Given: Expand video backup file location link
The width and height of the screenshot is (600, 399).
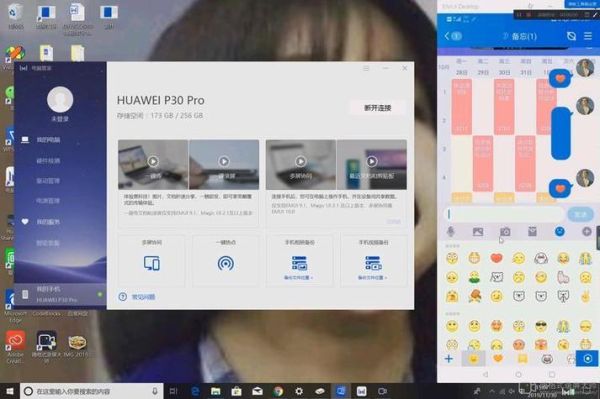Looking at the screenshot, I should [372, 278].
